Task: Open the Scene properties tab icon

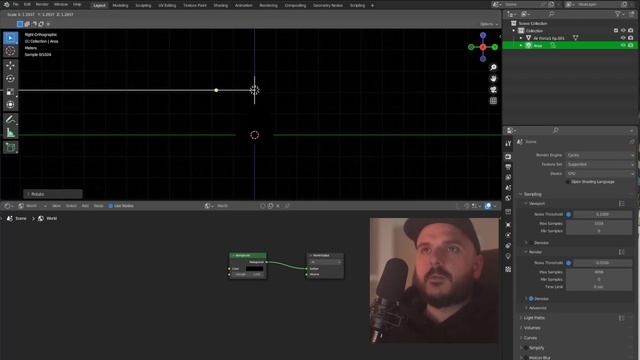Action: coord(508,188)
